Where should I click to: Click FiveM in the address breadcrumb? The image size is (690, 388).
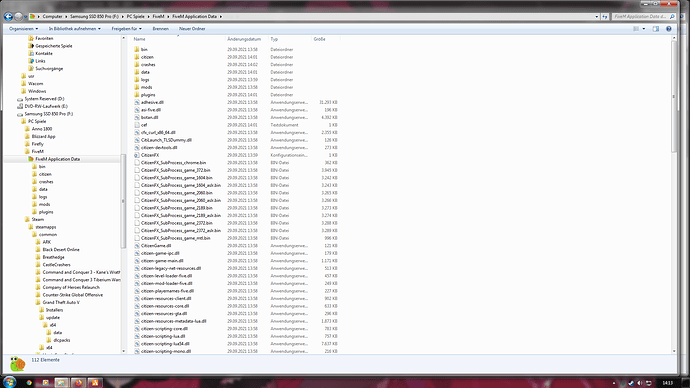coord(158,17)
